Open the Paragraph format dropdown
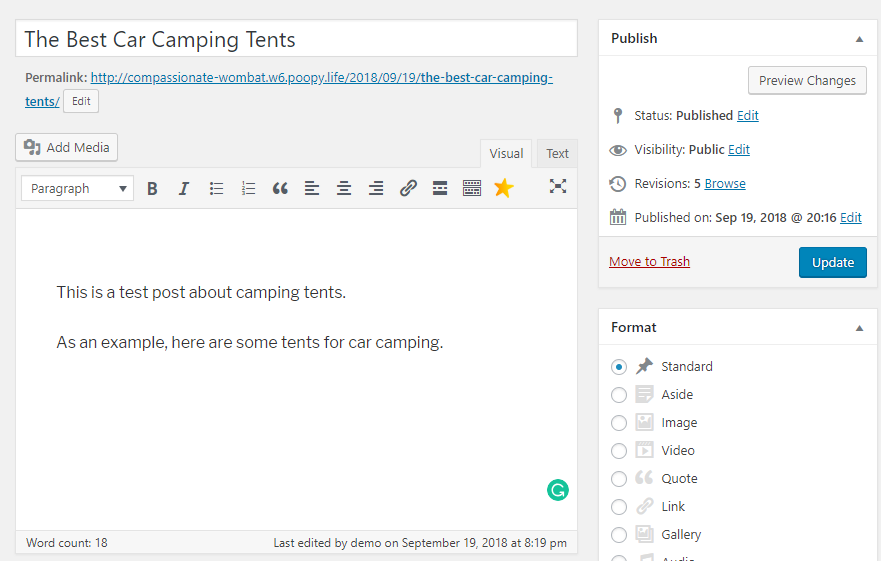The image size is (881, 561). point(78,188)
